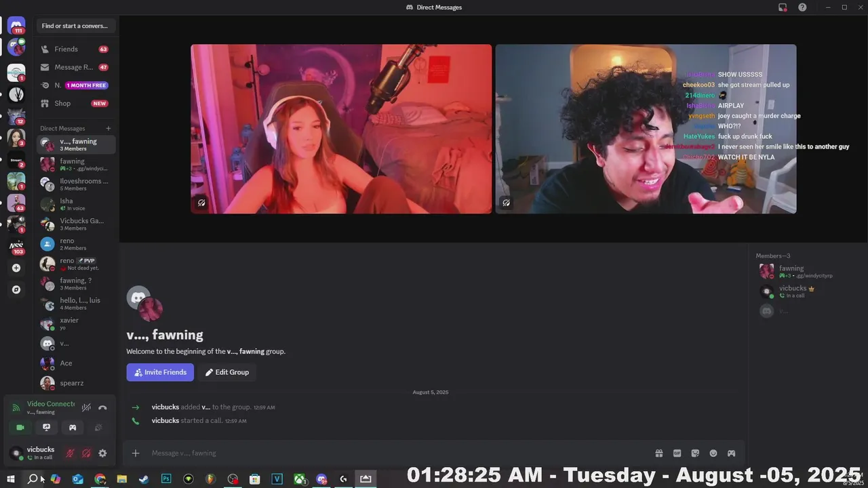The image size is (868, 488).
Task: Open reno PVP 'Not dead yet' DM
Action: click(x=76, y=264)
